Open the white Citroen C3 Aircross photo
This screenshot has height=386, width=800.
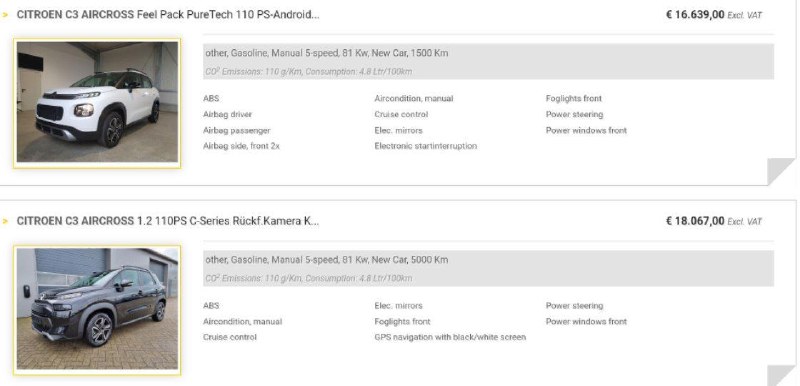pos(97,104)
